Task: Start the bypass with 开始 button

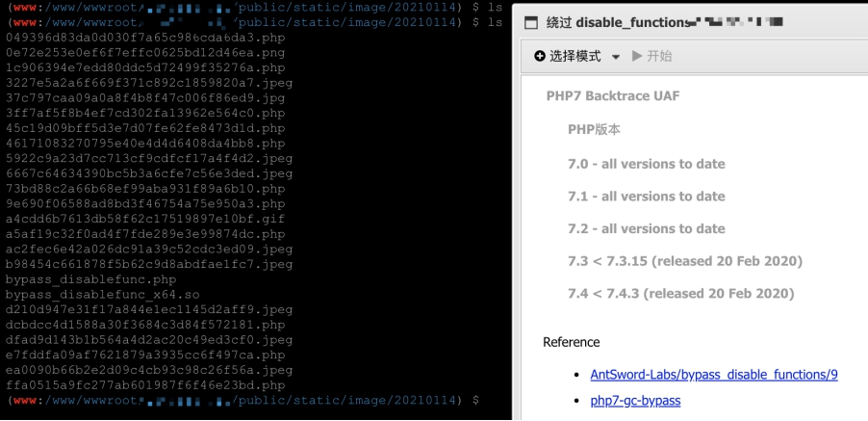Action: tap(652, 56)
